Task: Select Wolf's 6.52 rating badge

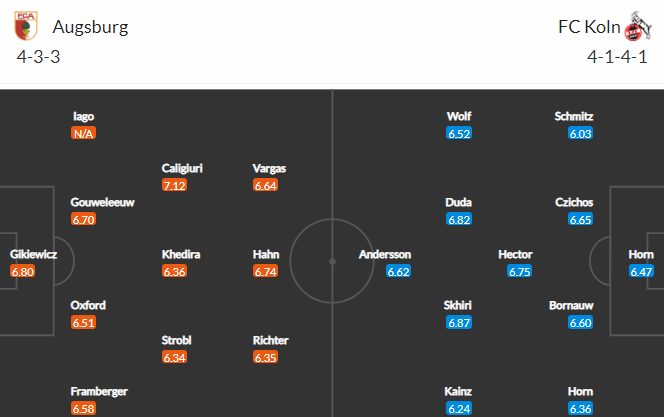Action: click(459, 133)
